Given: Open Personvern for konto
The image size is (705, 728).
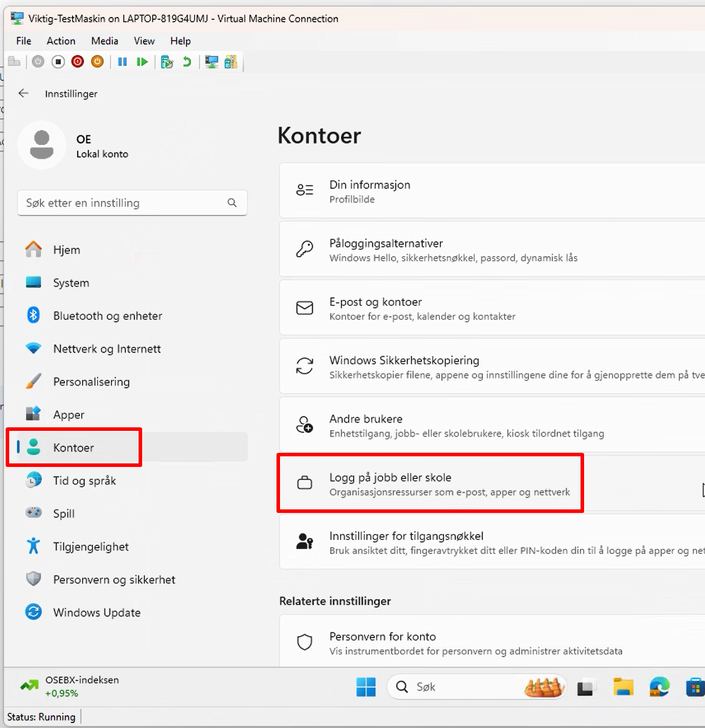Looking at the screenshot, I should point(492,642).
